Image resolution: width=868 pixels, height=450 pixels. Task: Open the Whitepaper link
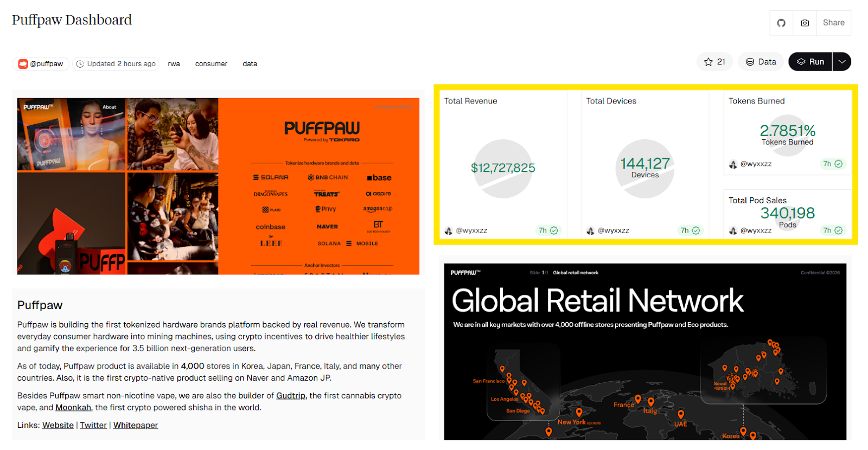[x=136, y=425]
